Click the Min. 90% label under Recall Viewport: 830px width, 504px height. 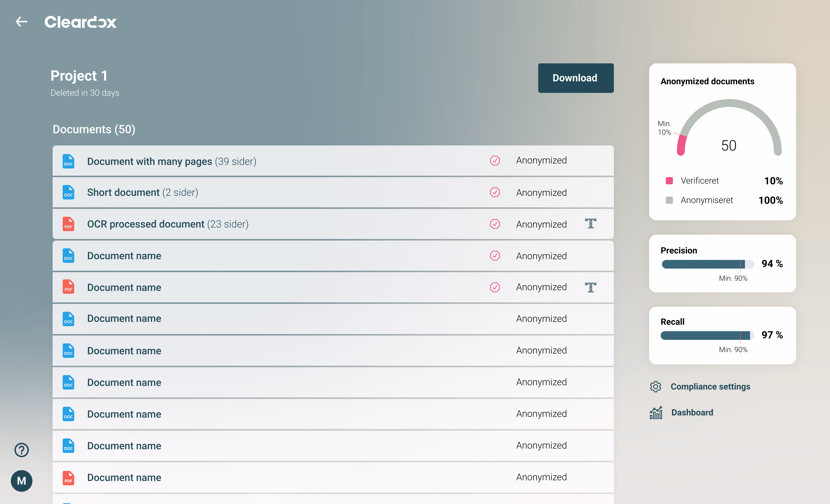click(733, 350)
